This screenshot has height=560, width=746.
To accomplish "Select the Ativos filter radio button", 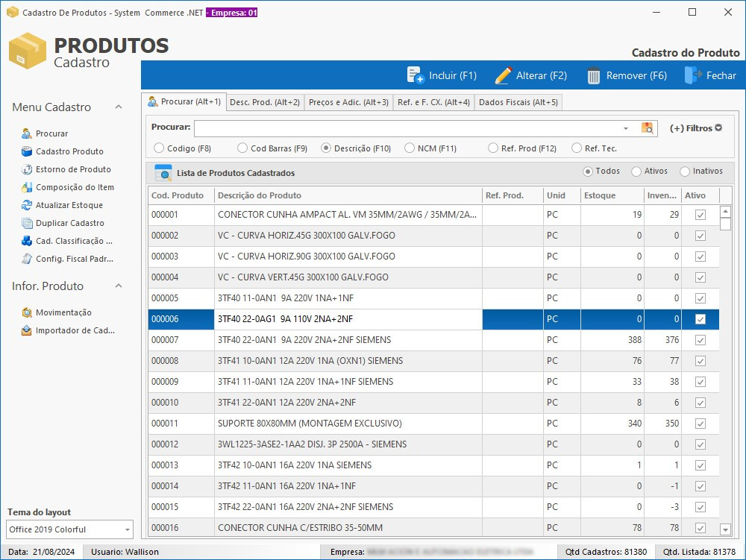I will (636, 172).
